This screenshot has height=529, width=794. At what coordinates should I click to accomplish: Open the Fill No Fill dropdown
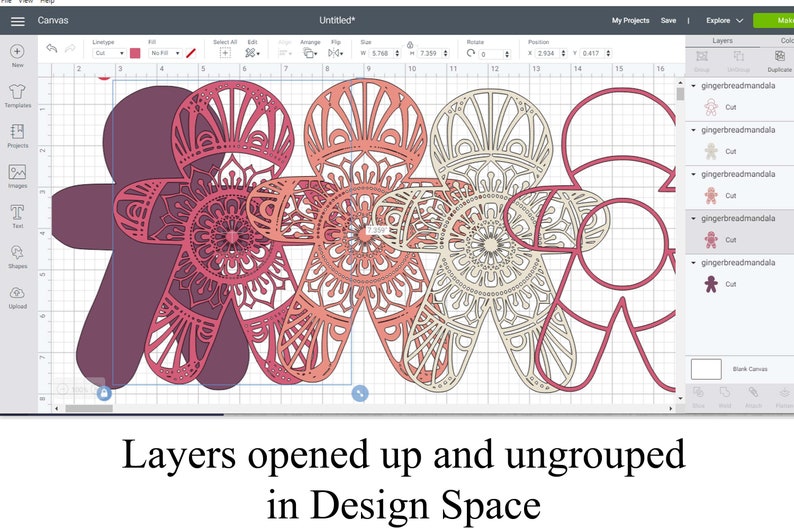166,53
